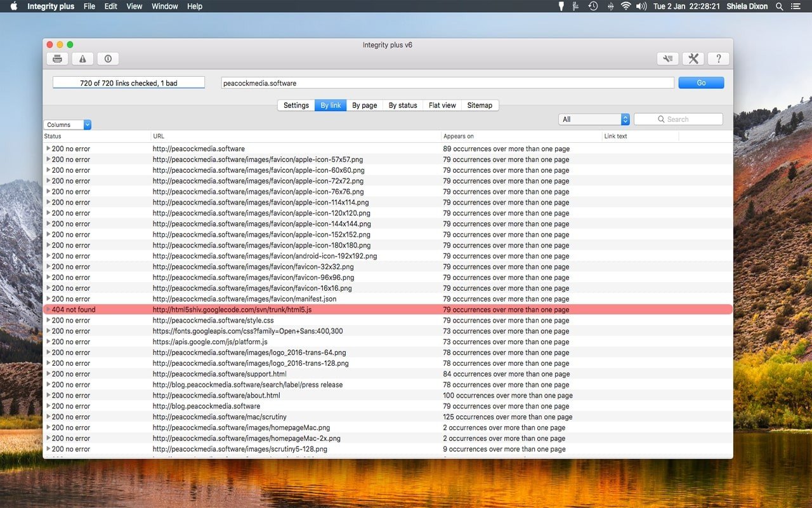
Task: Open the Columns dropdown
Action: [x=67, y=125]
